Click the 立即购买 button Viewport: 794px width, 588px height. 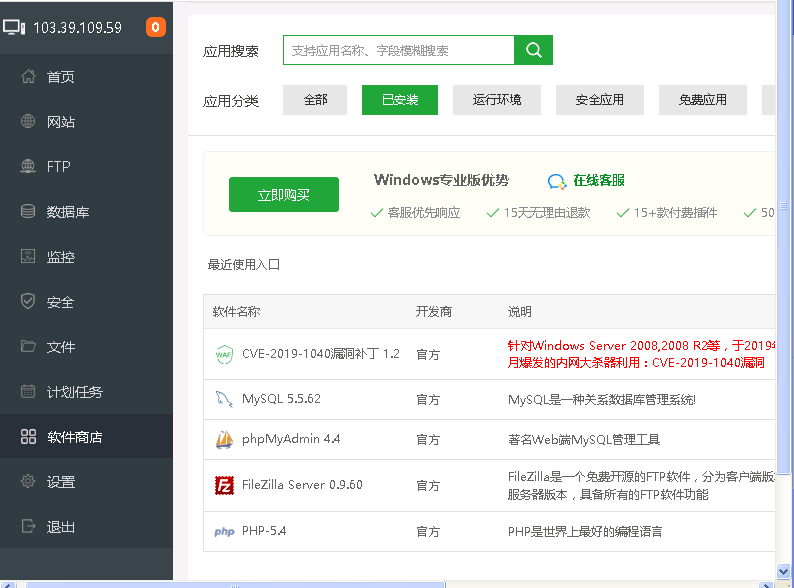pos(284,194)
